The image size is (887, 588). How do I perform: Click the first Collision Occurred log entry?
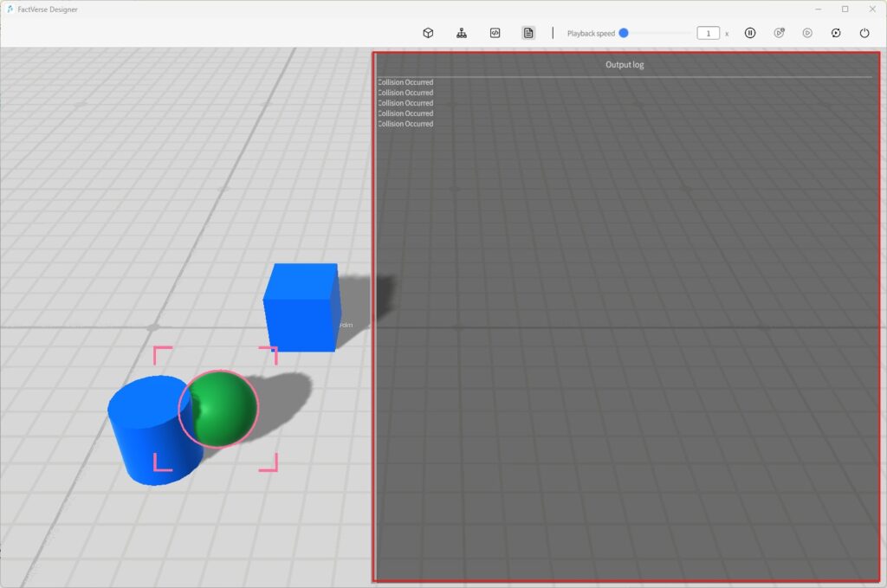(x=405, y=82)
